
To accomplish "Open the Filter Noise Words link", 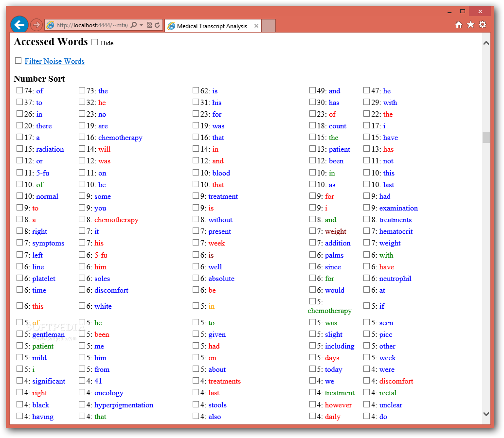I will pos(54,61).
